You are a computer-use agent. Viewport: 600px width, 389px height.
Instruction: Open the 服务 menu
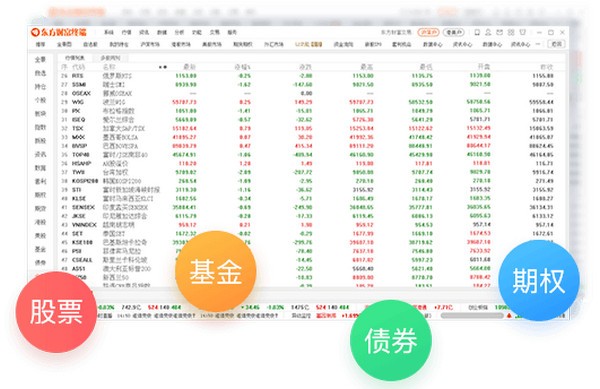click(232, 33)
